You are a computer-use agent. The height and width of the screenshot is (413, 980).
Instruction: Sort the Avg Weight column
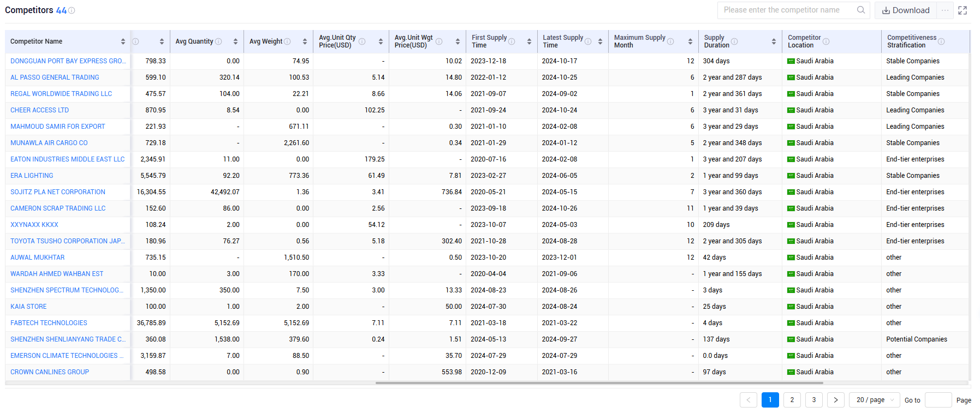click(x=305, y=41)
